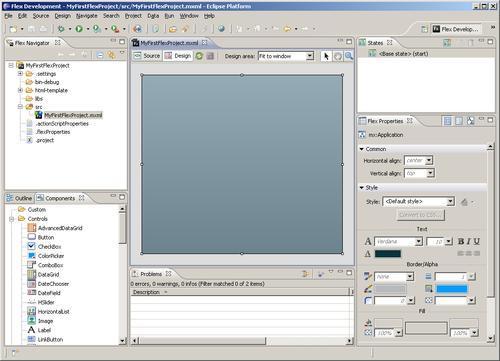Select the Button component
Image resolution: width=500 pixels, height=361 pixels.
[46, 237]
